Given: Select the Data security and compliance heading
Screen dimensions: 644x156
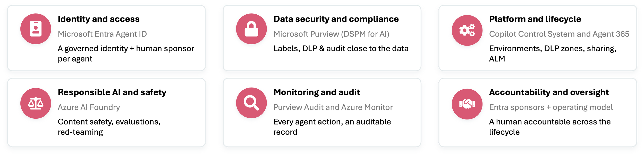Looking at the screenshot, I should coord(336,19).
